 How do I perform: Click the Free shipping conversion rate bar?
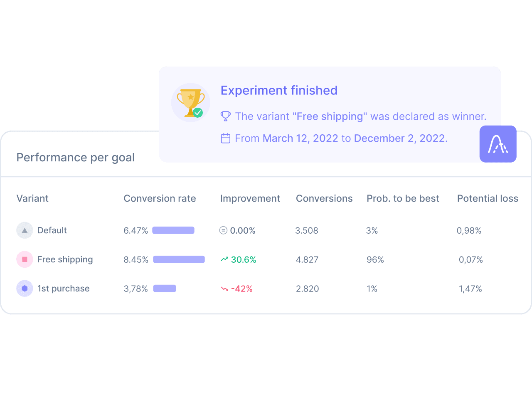pyautogui.click(x=179, y=259)
